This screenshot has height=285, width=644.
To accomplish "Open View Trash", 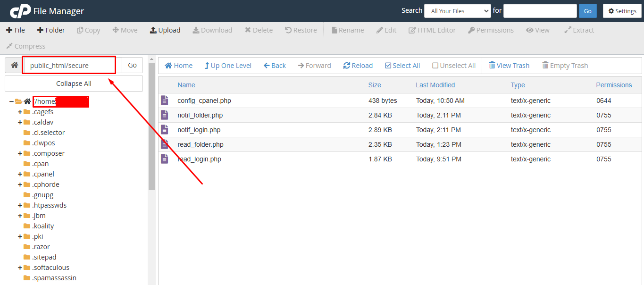I will pos(509,66).
